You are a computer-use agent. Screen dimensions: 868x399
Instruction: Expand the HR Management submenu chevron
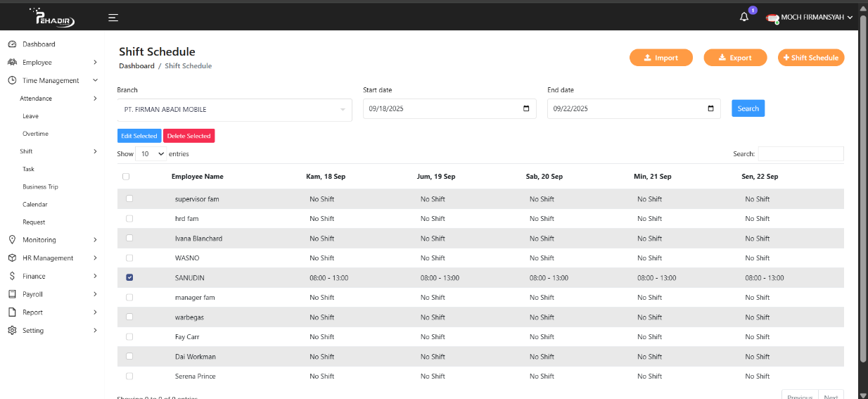95,258
